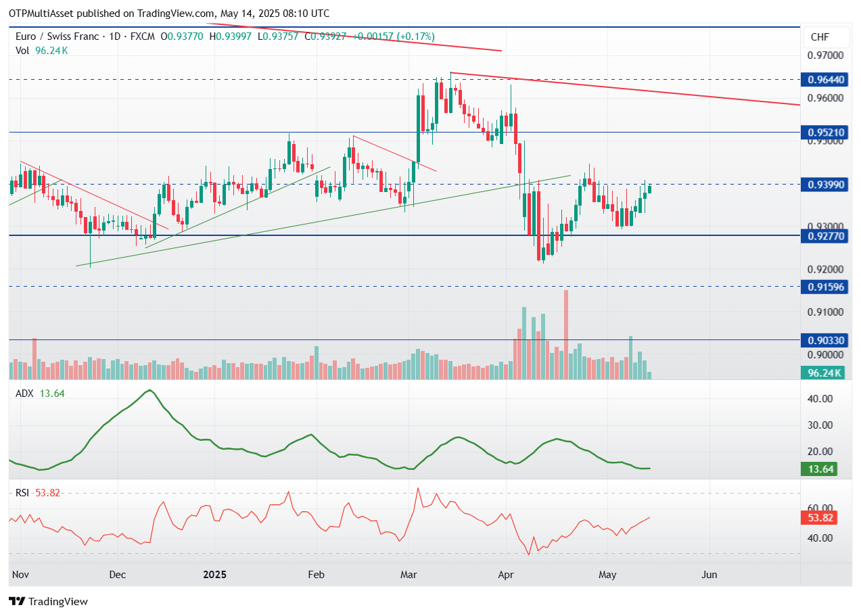The image size is (861, 616).
Task: Click the 60.00 value on RSI scale
Action: [x=819, y=508]
